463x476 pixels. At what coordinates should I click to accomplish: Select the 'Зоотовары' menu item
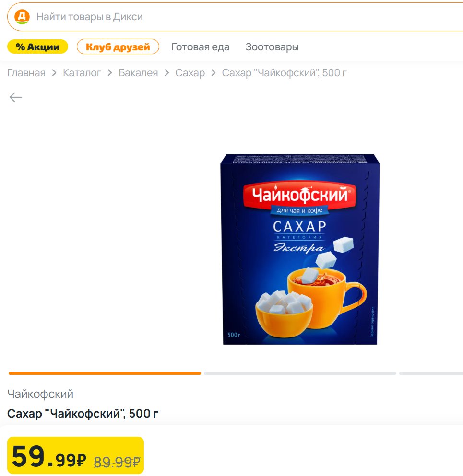pos(272,47)
